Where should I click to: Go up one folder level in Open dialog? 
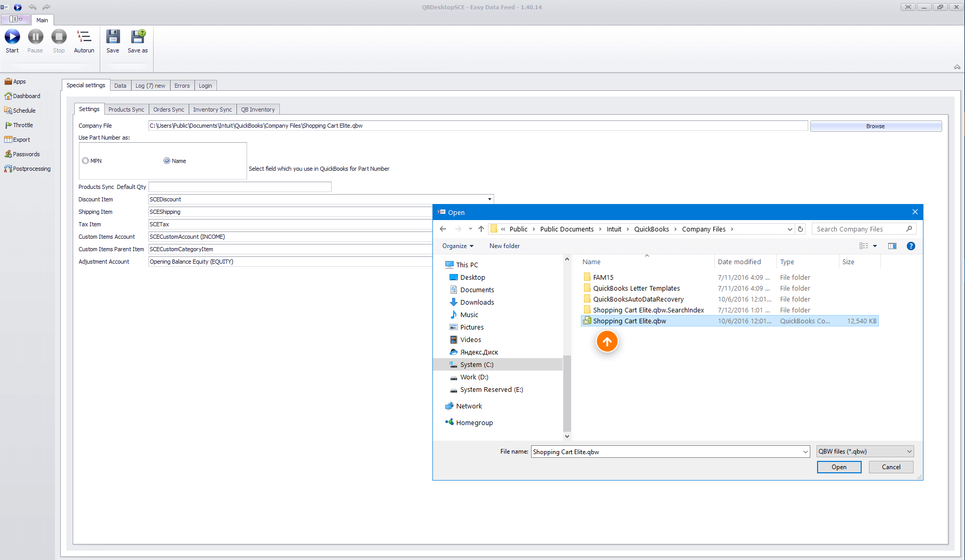click(481, 229)
